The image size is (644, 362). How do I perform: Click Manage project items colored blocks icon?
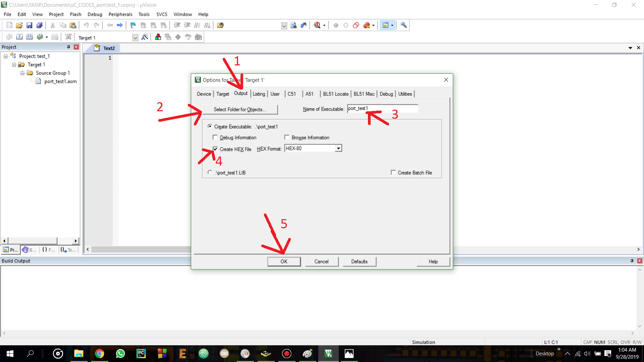[158, 37]
